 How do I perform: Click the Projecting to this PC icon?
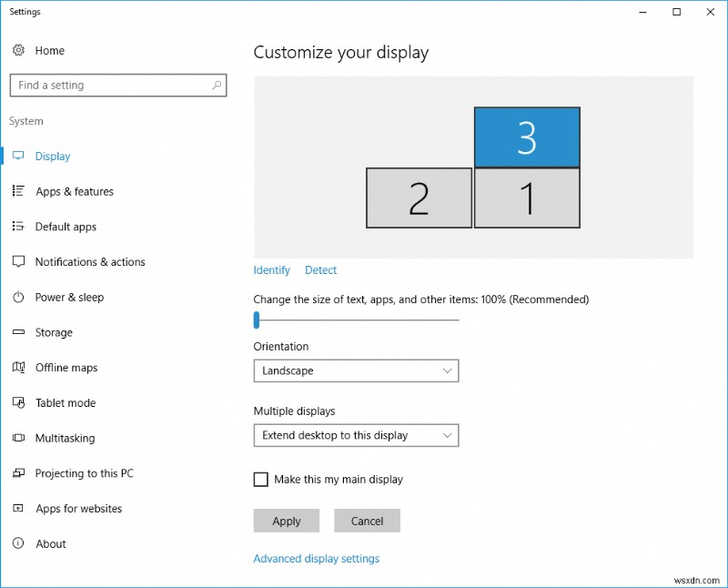point(19,473)
